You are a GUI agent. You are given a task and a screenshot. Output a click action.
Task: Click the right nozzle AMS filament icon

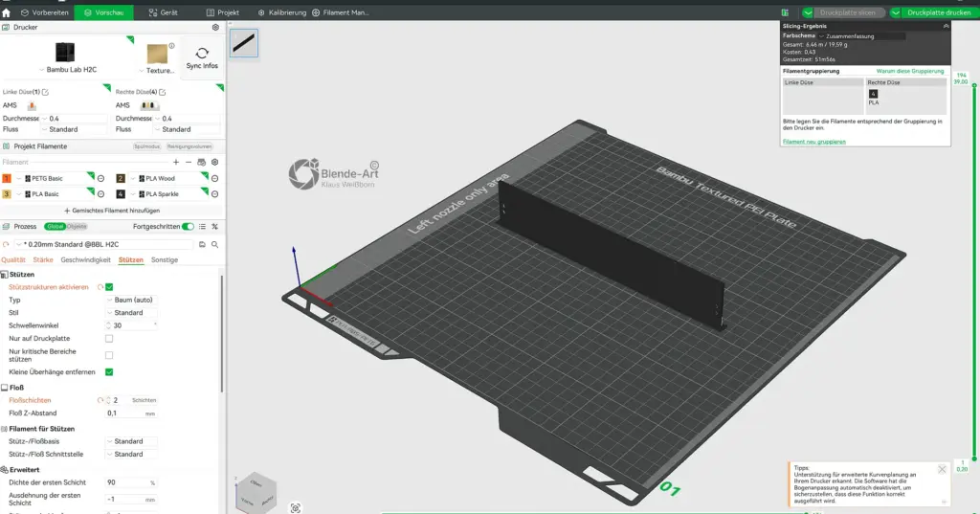tap(149, 105)
